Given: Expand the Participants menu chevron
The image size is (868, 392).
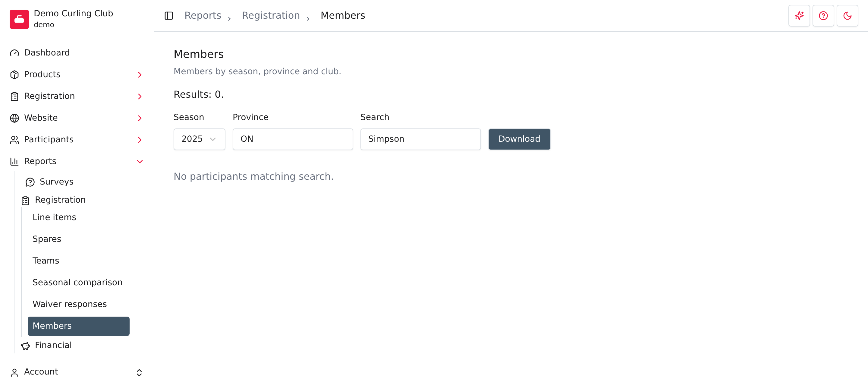Looking at the screenshot, I should pos(140,140).
